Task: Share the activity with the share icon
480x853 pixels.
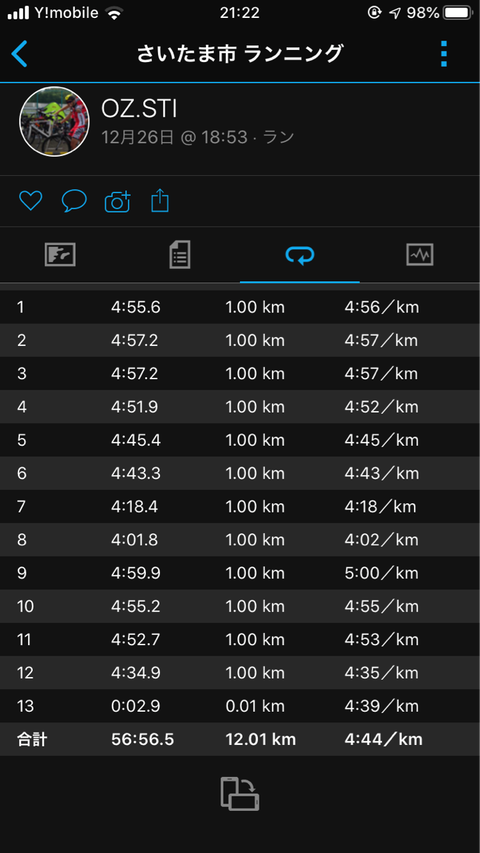Action: 160,200
